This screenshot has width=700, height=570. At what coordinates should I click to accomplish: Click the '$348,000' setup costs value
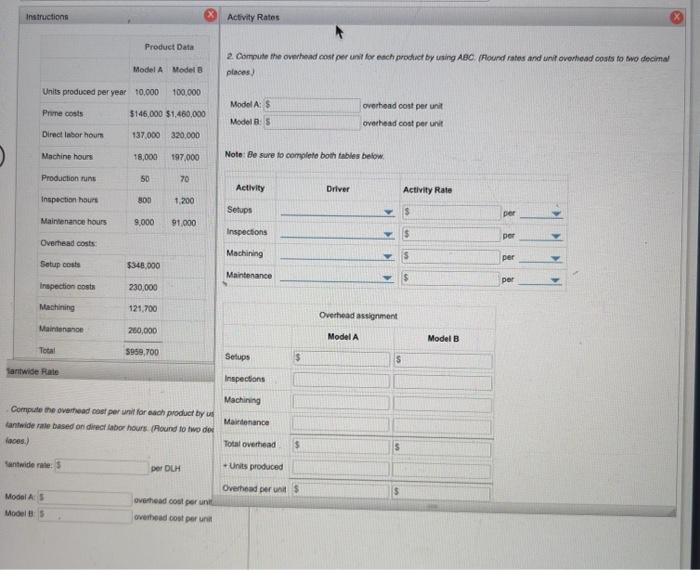[143, 265]
